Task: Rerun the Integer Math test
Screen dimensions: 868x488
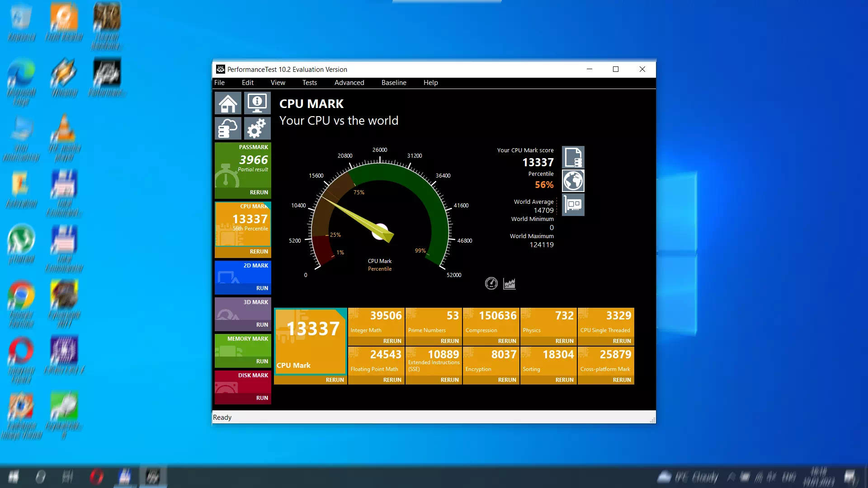Action: pyautogui.click(x=392, y=341)
